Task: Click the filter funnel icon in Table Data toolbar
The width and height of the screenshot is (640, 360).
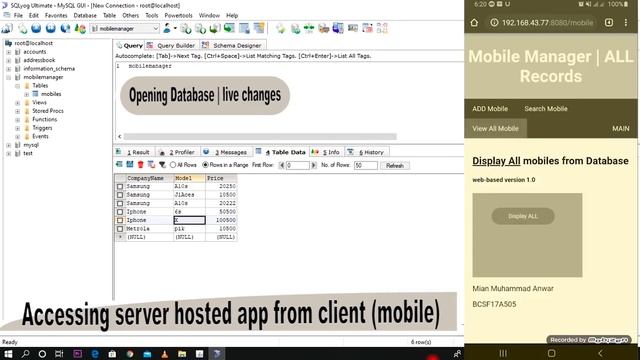Action: (x=162, y=164)
